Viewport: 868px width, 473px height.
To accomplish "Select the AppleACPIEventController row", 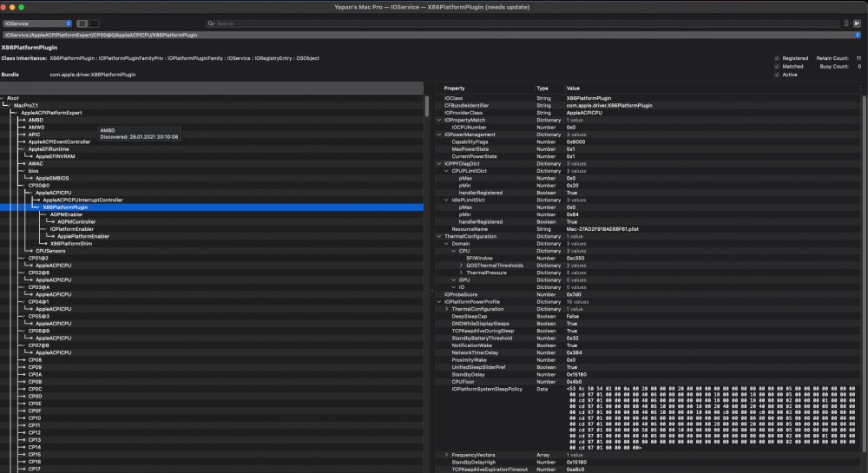I will tap(212, 141).
